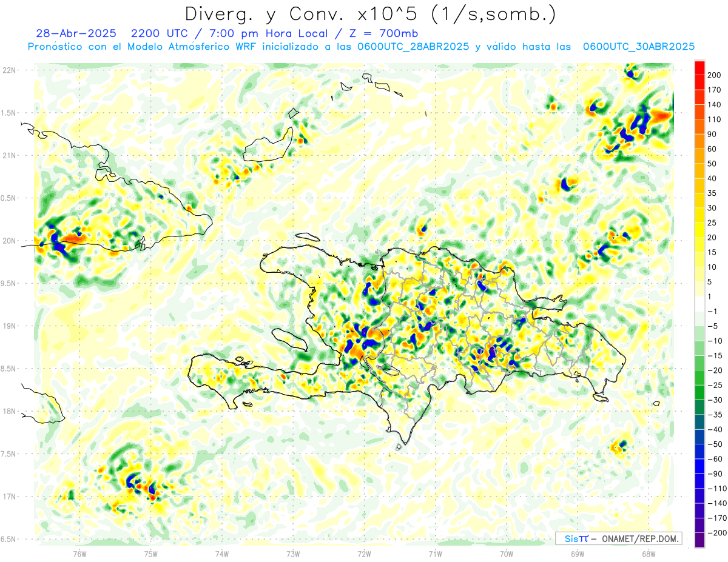Viewport: 728px width, 562px height.
Task: Click the positive 60 value on color scale
Action: [x=712, y=149]
